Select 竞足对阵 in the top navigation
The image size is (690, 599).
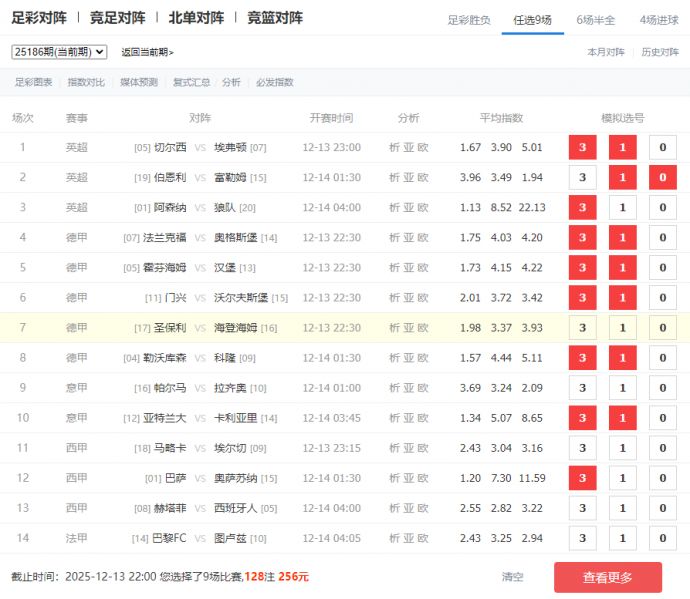(117, 18)
